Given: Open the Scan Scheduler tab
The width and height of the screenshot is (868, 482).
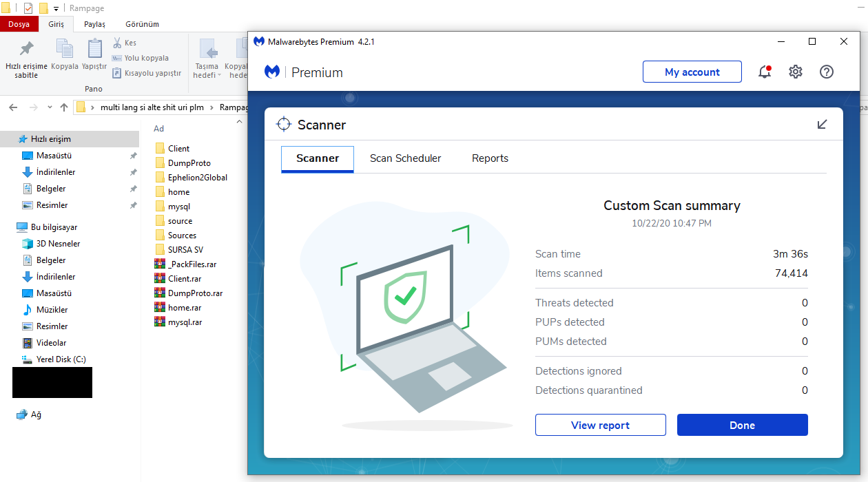Looking at the screenshot, I should [x=405, y=158].
